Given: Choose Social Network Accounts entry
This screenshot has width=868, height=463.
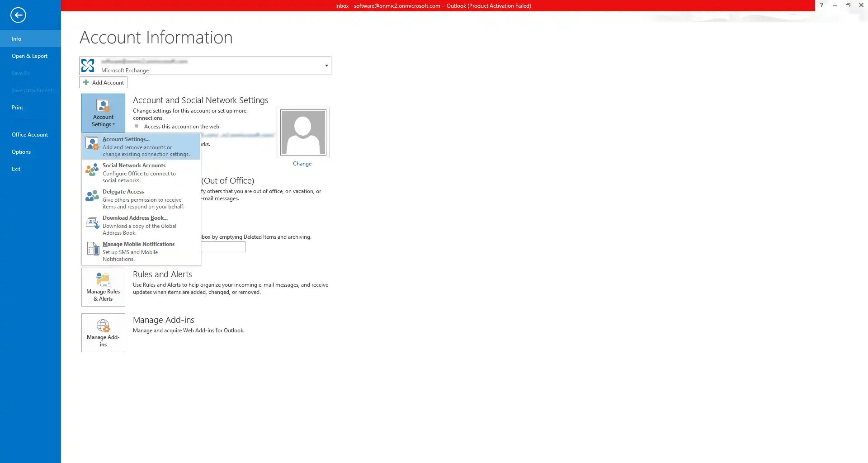Looking at the screenshot, I should click(141, 172).
